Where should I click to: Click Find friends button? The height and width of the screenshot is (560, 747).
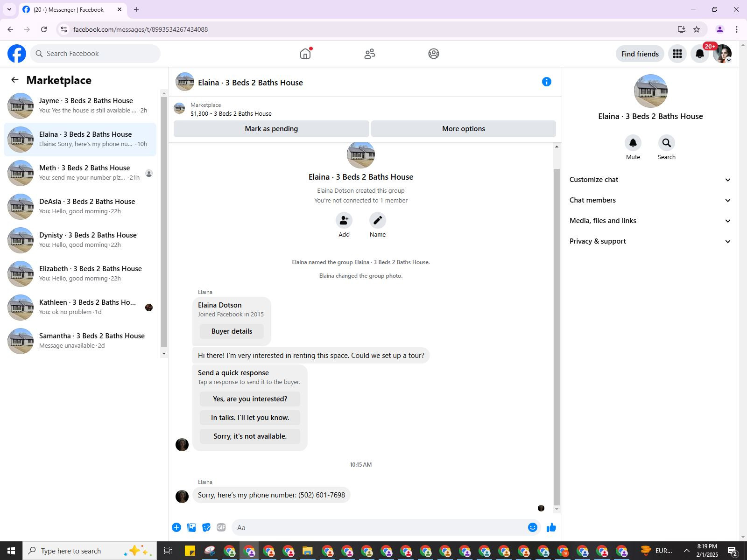point(640,54)
